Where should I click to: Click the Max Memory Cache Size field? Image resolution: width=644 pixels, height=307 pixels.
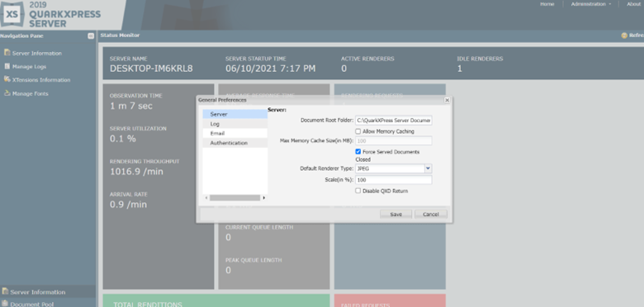pyautogui.click(x=394, y=140)
